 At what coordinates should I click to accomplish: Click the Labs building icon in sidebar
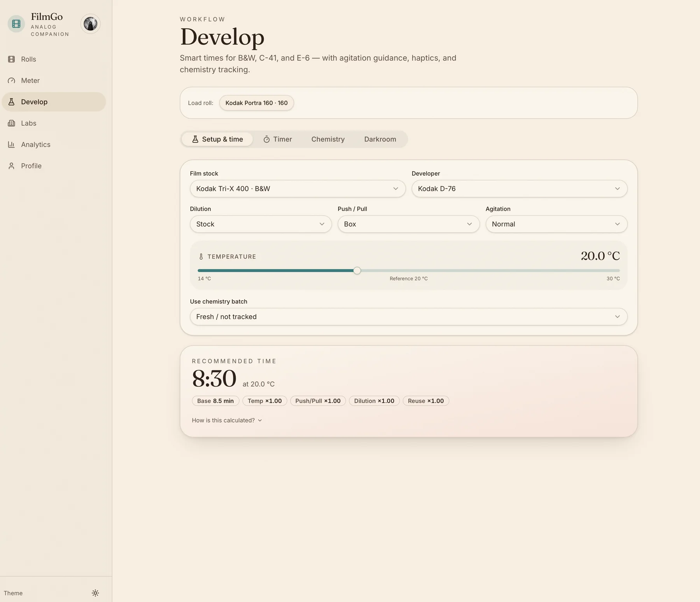12,123
